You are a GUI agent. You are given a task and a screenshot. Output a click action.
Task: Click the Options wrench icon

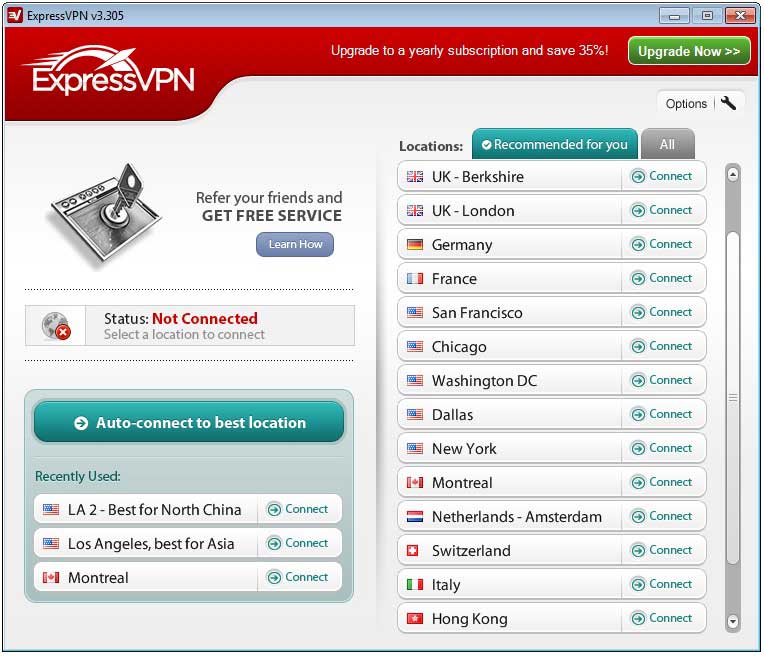pyautogui.click(x=728, y=103)
